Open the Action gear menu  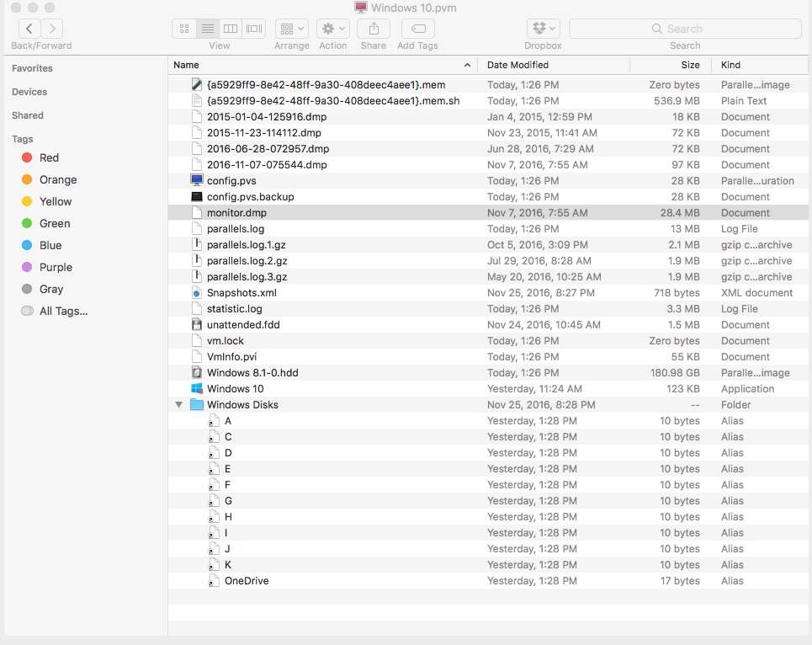click(332, 28)
